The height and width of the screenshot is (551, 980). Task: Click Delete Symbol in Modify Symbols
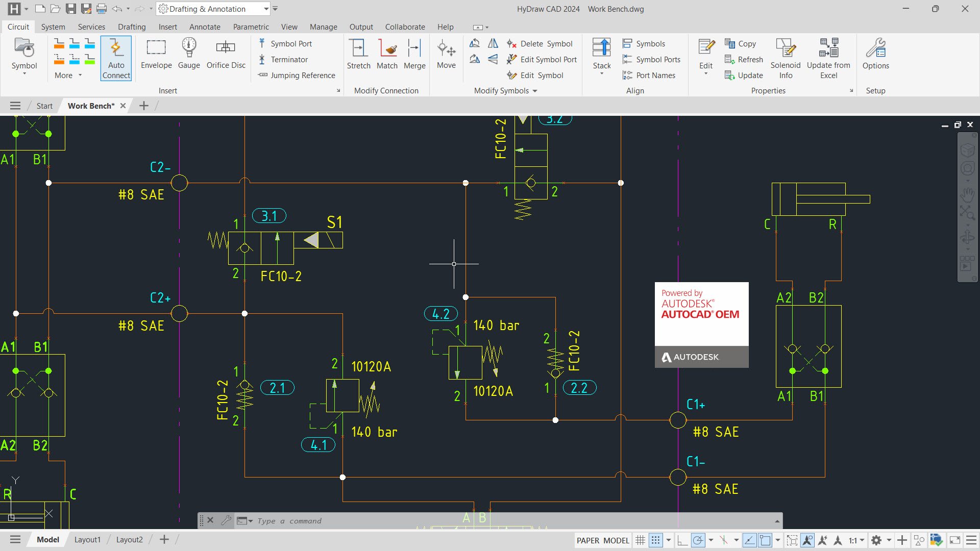tap(540, 44)
